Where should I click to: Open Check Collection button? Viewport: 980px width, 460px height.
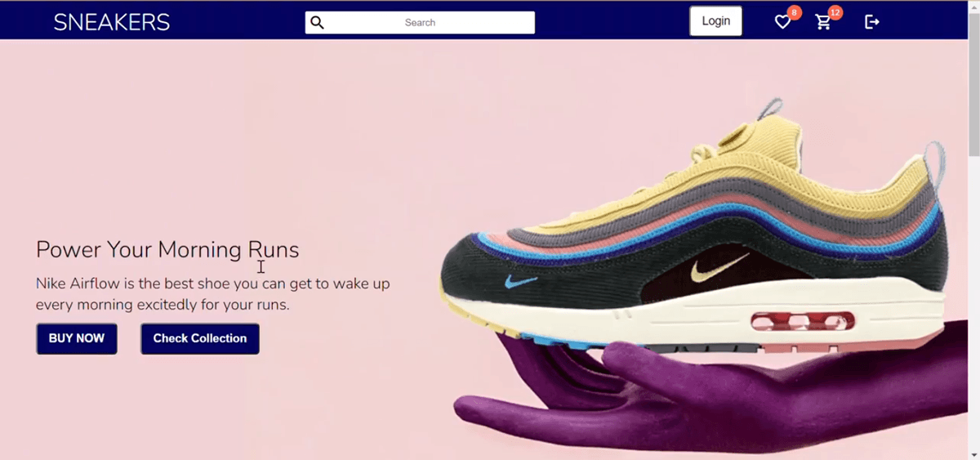(200, 338)
